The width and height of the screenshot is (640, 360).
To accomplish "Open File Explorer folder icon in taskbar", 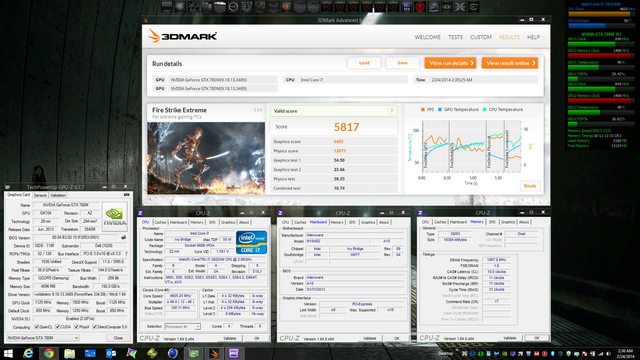I will point(69,353).
